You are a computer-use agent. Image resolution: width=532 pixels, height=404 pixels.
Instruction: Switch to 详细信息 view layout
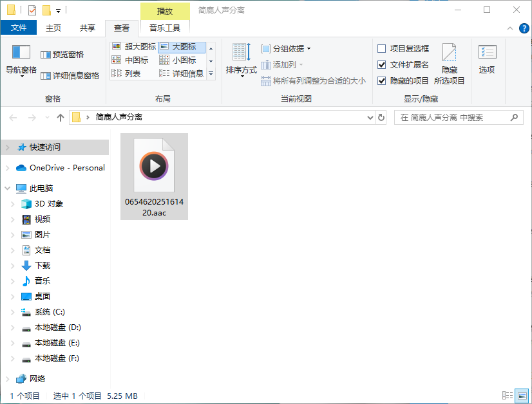pyautogui.click(x=187, y=73)
